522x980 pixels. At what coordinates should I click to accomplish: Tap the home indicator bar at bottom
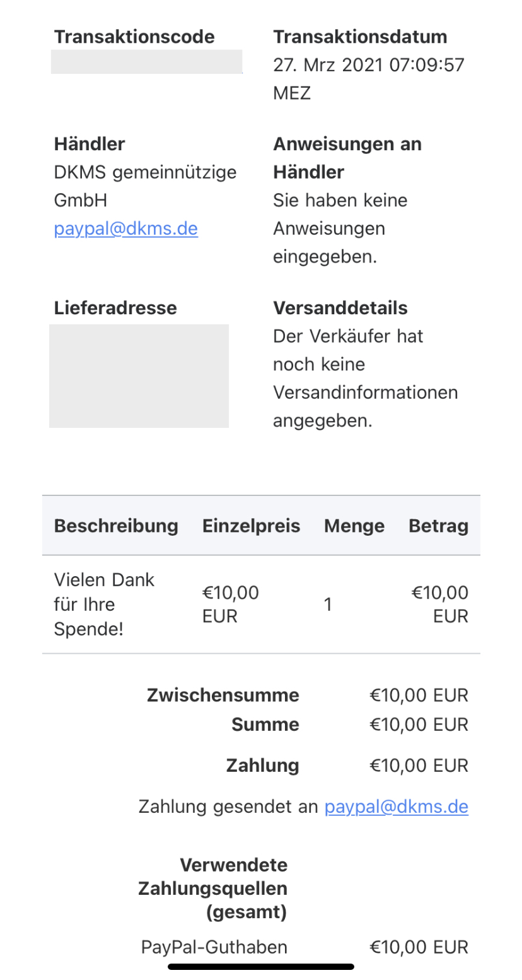coord(261,966)
